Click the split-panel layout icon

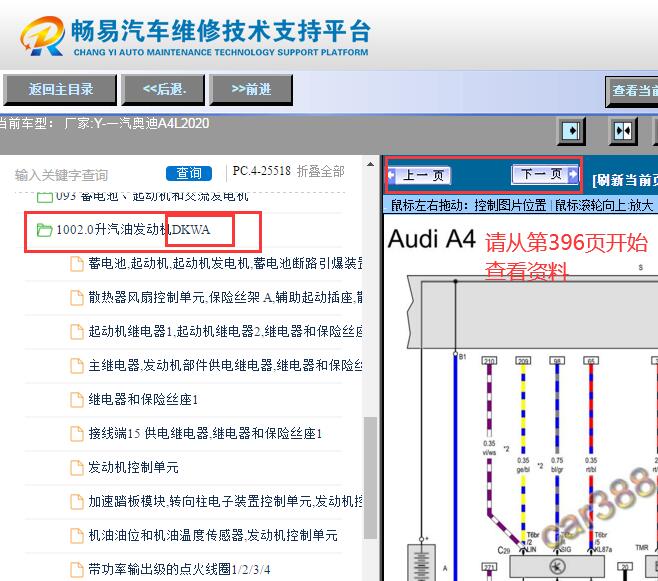[623, 131]
